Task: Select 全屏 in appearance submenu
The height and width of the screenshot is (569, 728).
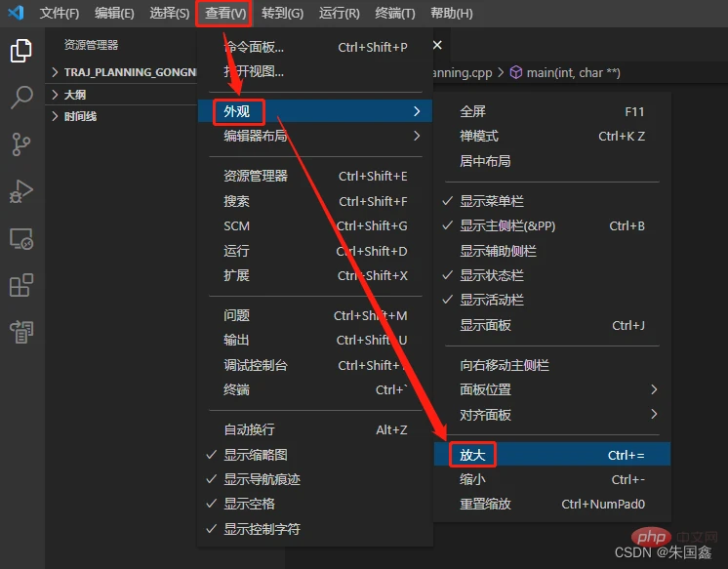Action: point(552,111)
